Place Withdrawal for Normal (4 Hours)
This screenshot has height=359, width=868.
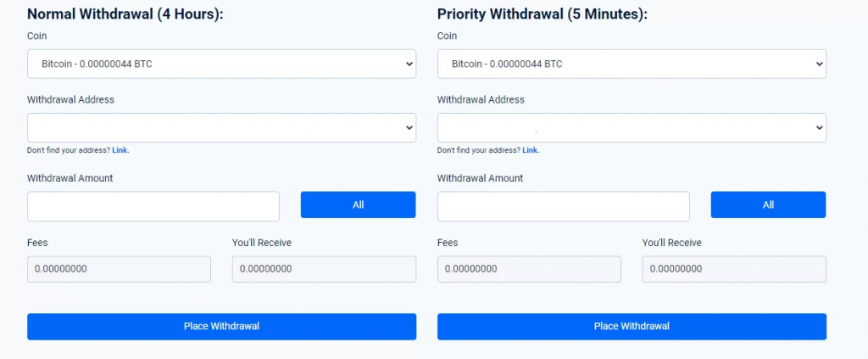221,326
